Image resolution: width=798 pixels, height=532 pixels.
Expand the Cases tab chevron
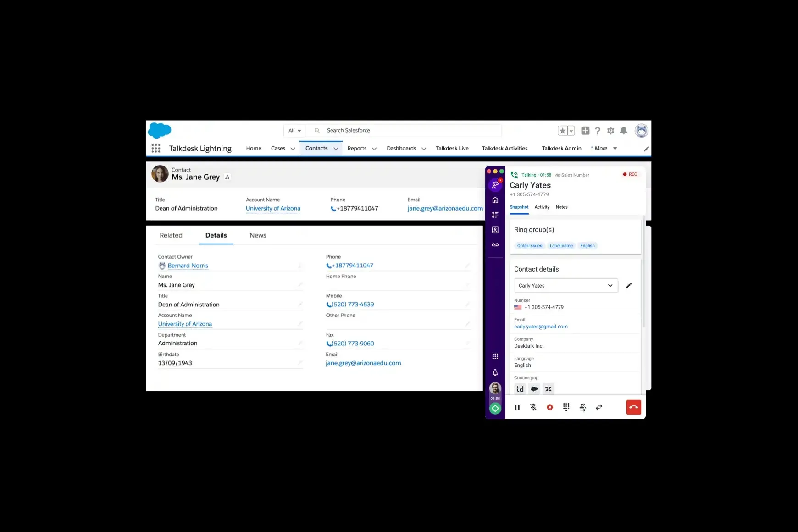click(x=293, y=149)
